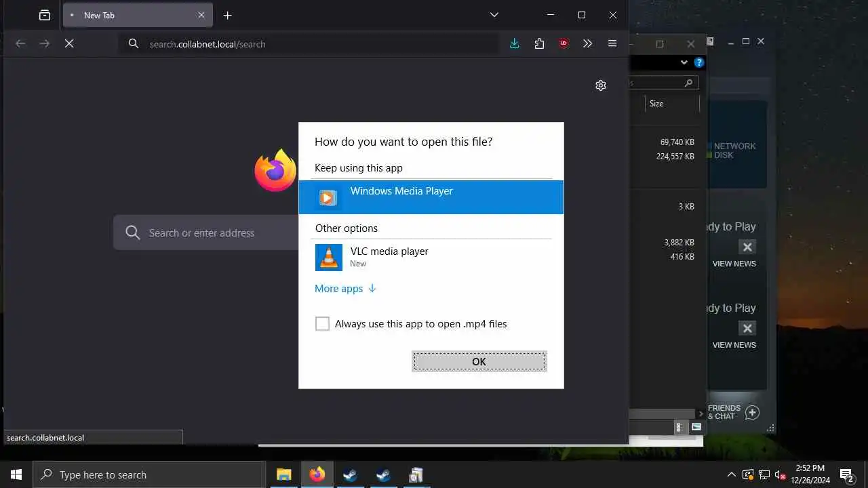Screen dimensions: 868x488
Task: Open first VIEW NEWS link in Steam
Action: (734, 264)
